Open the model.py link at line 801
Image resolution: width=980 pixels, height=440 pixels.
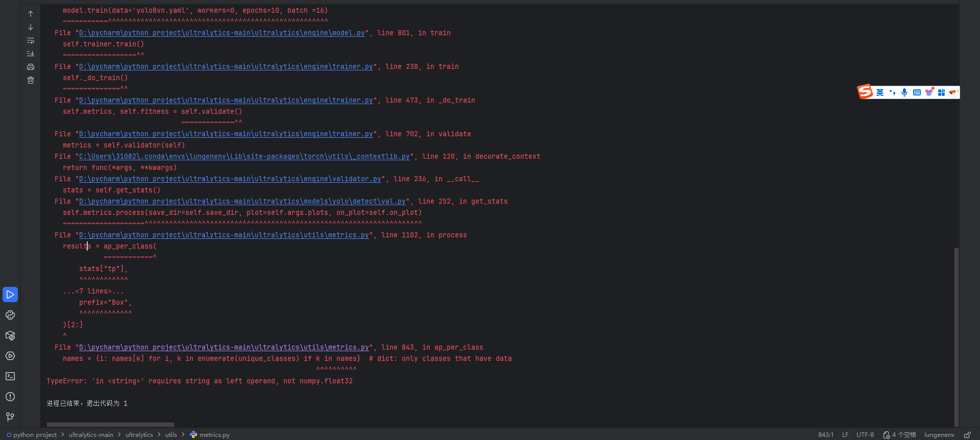point(222,33)
